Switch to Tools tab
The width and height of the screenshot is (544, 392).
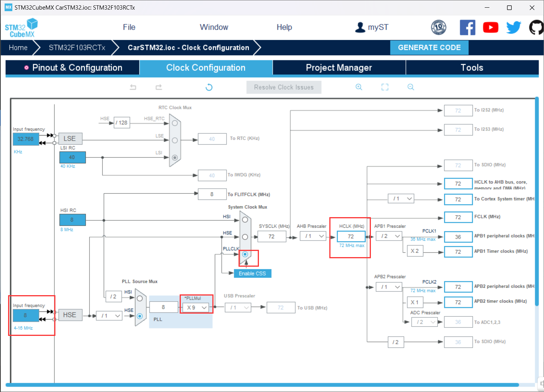pyautogui.click(x=472, y=68)
